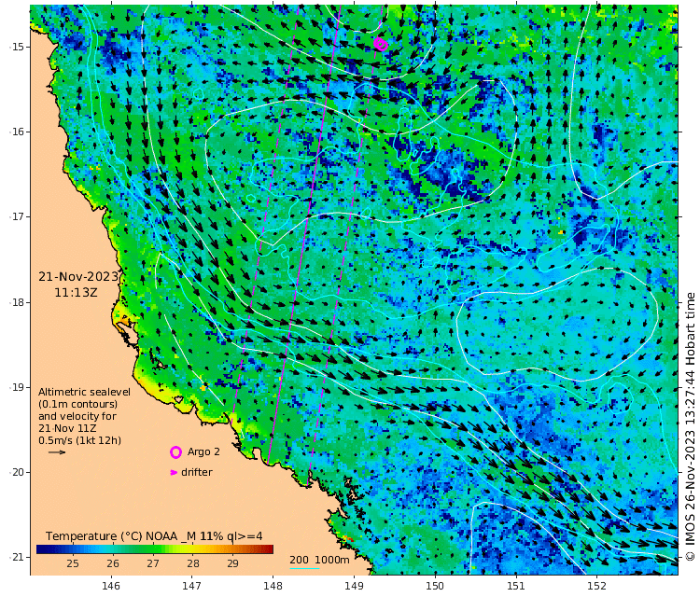Click the longitude label 151

tap(515, 586)
